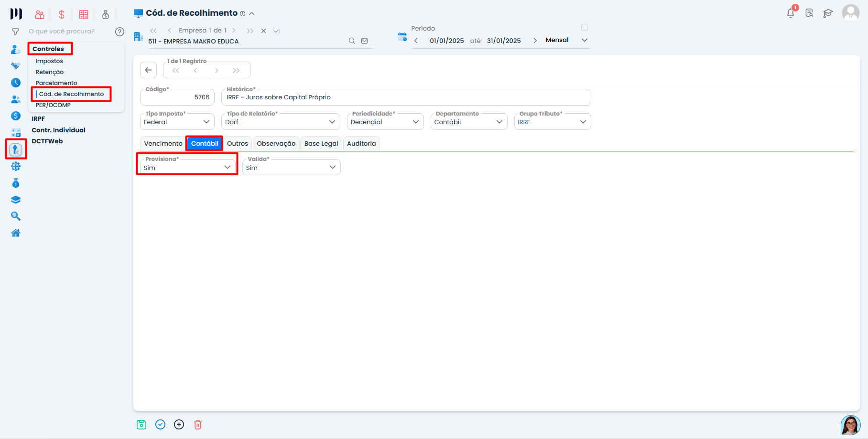Viewport: 868px width, 439px height.
Task: Click the back arrow button
Action: click(x=148, y=70)
